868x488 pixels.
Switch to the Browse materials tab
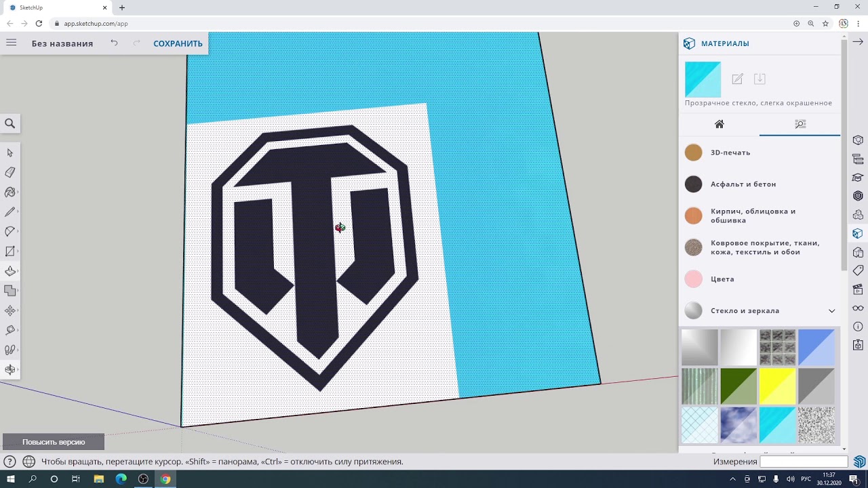(800, 124)
